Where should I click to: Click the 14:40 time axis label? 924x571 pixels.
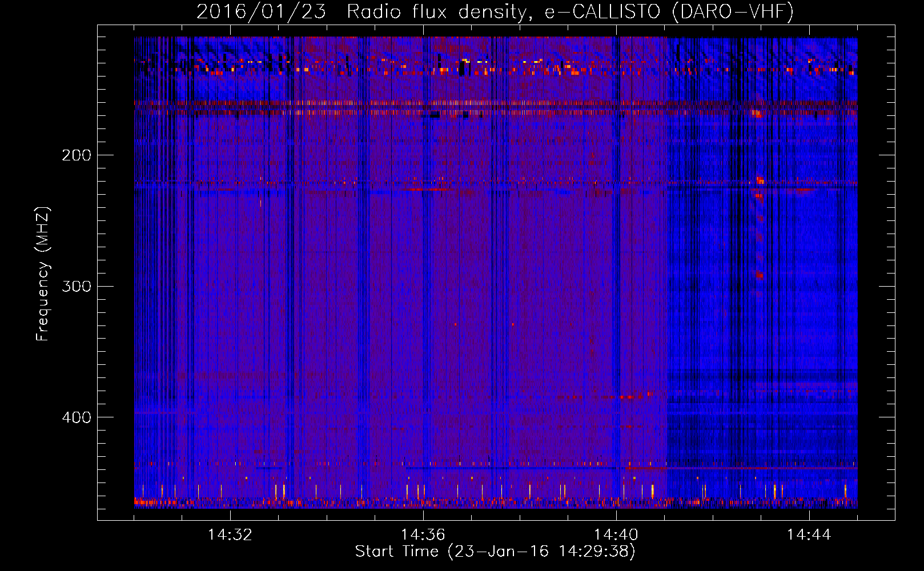point(616,535)
